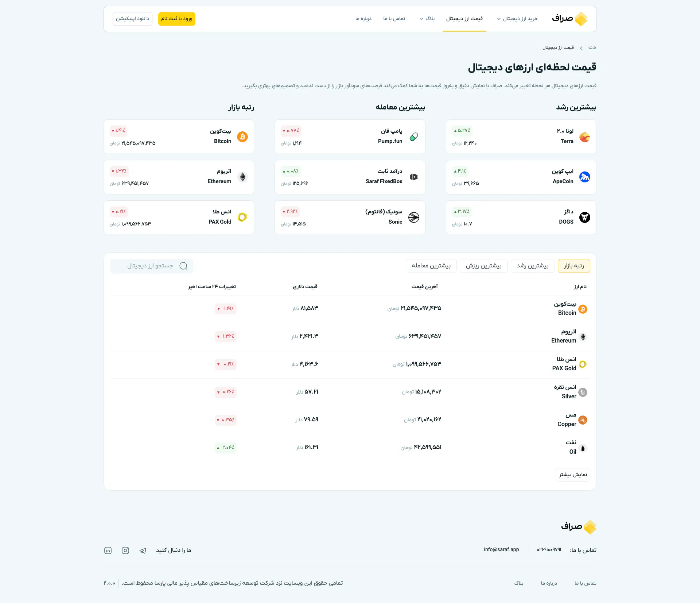The image size is (700, 603).
Task: Select the رتبه بازار tab
Action: click(x=574, y=266)
